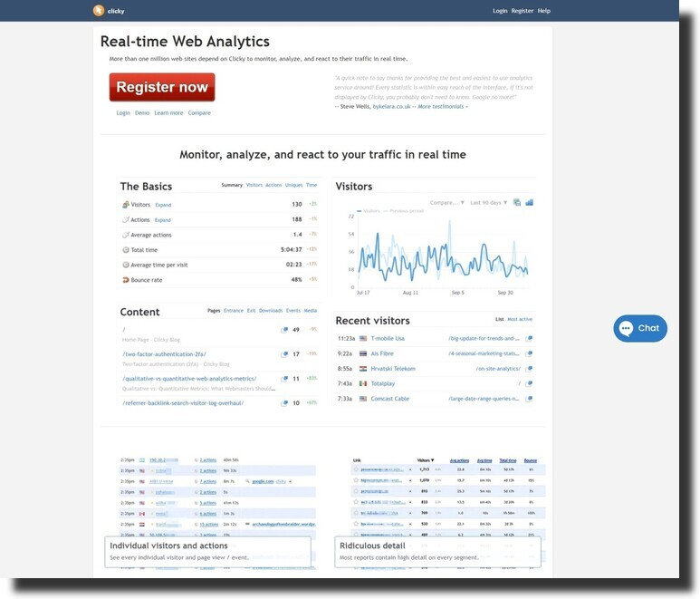The height and width of the screenshot is (599, 700).
Task: Open the /on-site-analytics/ page link
Action: coord(498,369)
